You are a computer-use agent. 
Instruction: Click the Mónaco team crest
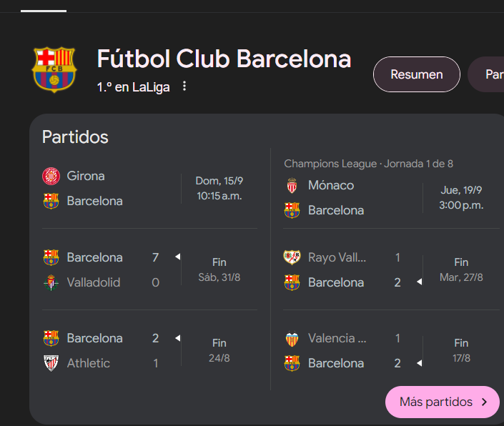tap(292, 185)
